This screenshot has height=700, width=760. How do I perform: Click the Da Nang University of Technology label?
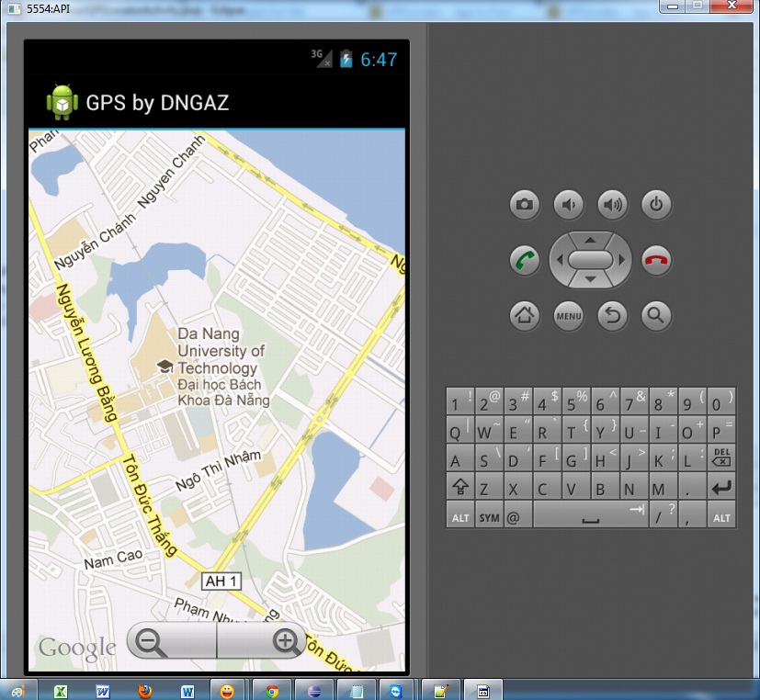click(221, 351)
